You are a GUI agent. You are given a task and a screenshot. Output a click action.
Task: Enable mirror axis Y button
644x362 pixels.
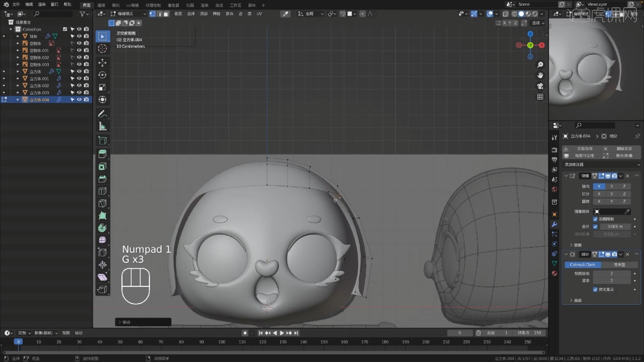[611, 186]
